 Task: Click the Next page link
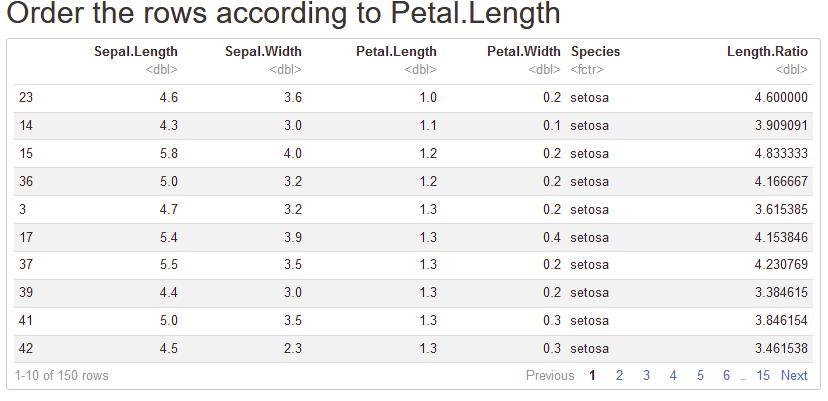[794, 376]
